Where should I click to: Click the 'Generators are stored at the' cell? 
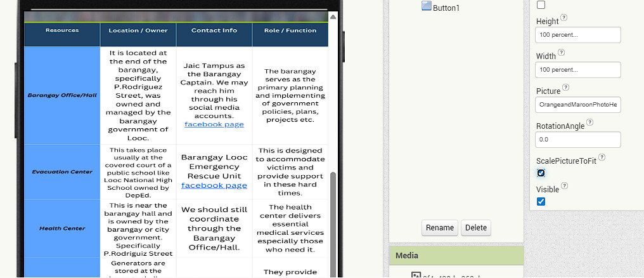138,267
